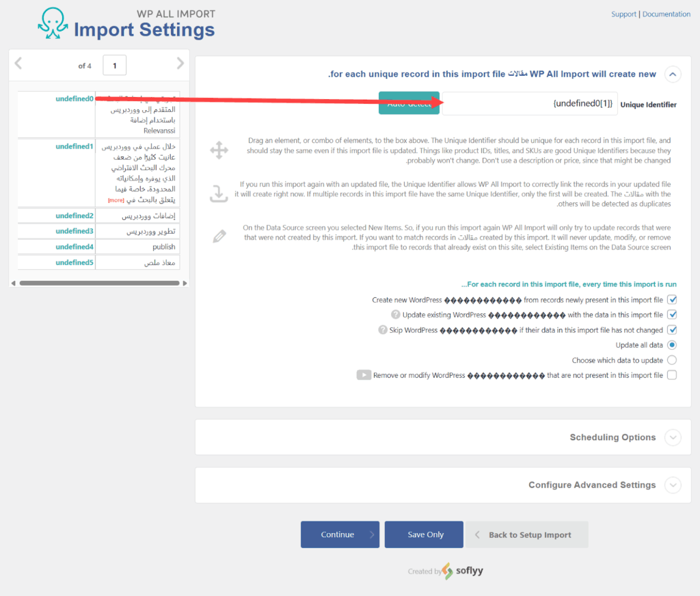Open the Documentation link
This screenshot has width=700, height=596.
pyautogui.click(x=666, y=14)
